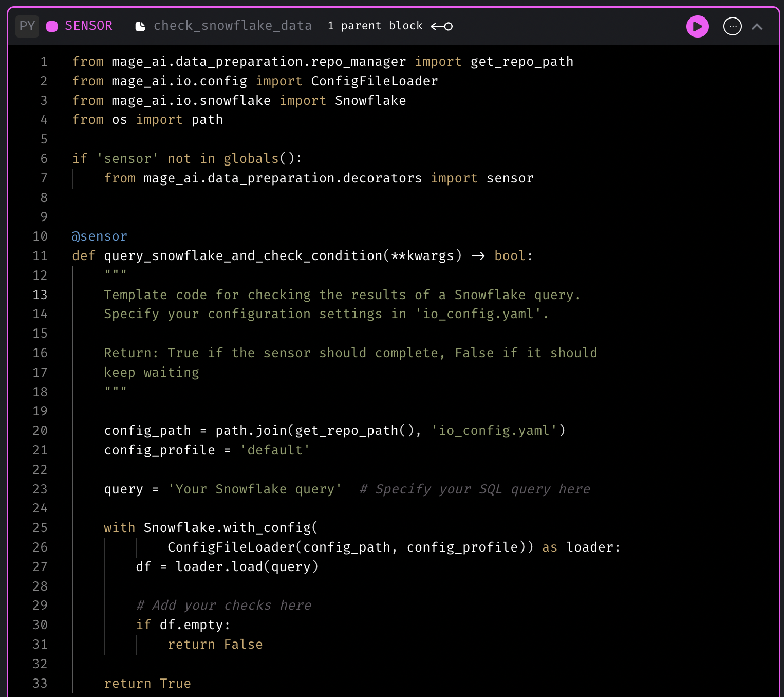
Task: Click Add your checks here comment
Action: coord(223,606)
